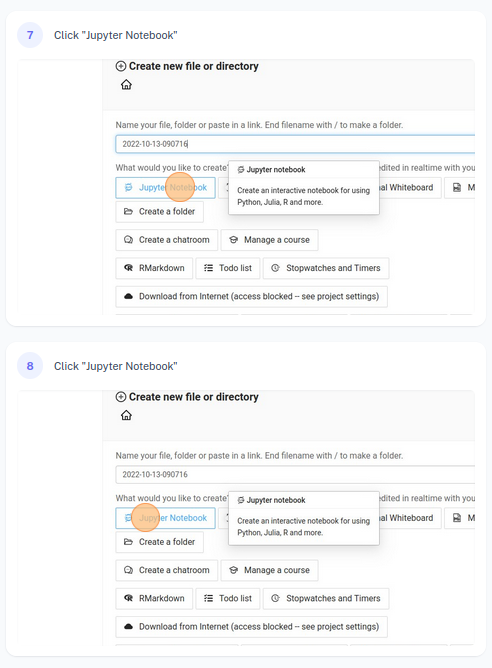Open Stopwatches and Timers in step 8
Image resolution: width=492 pixels, height=668 pixels.
[326, 598]
